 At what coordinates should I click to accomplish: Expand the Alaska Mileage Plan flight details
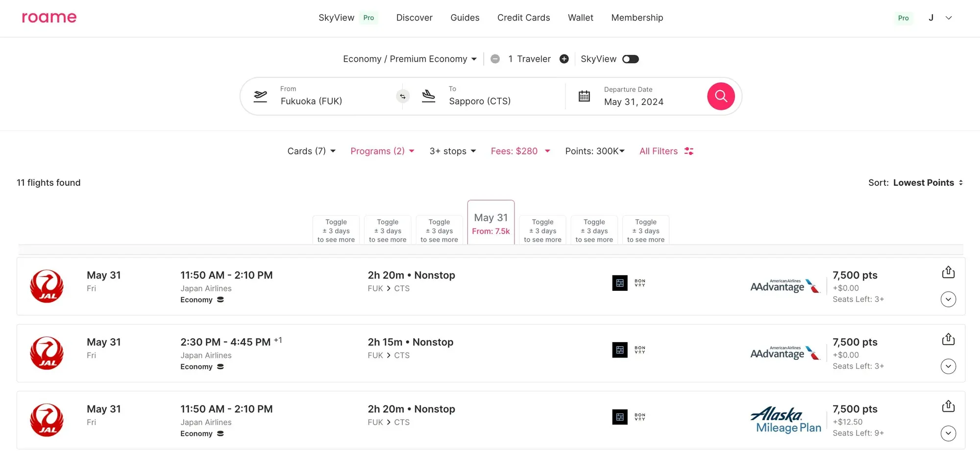948,433
